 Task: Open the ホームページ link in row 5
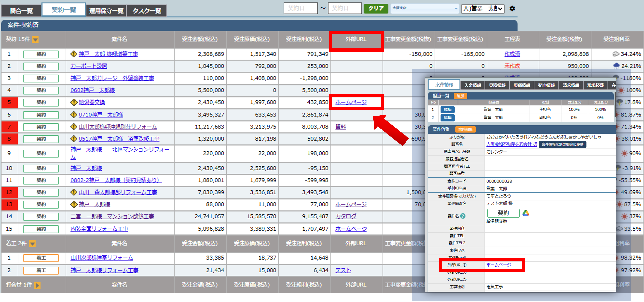[x=351, y=102]
